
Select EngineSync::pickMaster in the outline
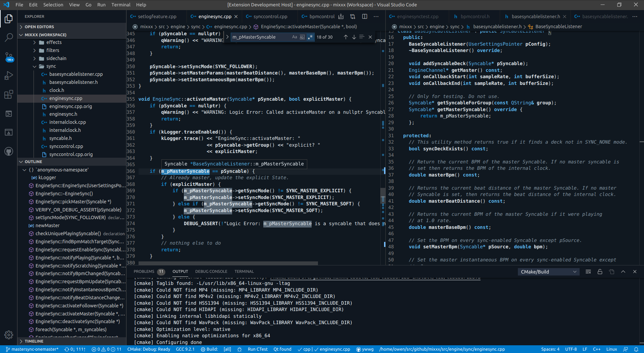tap(73, 202)
